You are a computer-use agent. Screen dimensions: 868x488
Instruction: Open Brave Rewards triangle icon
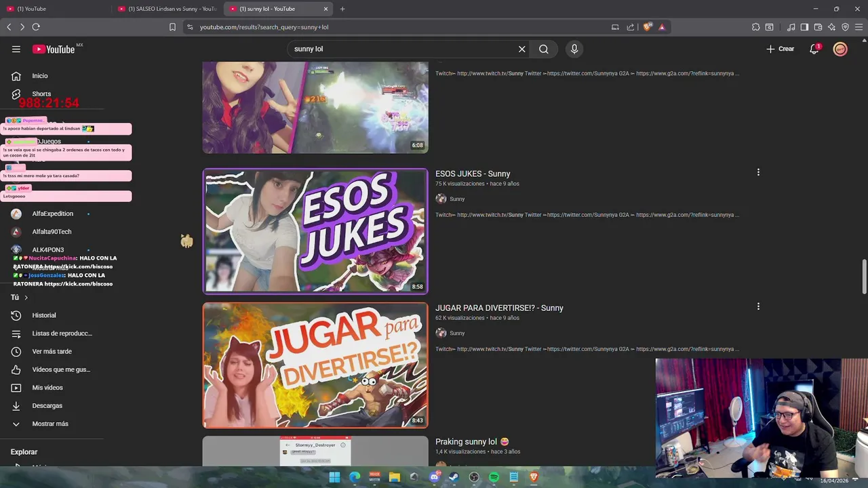(x=662, y=27)
